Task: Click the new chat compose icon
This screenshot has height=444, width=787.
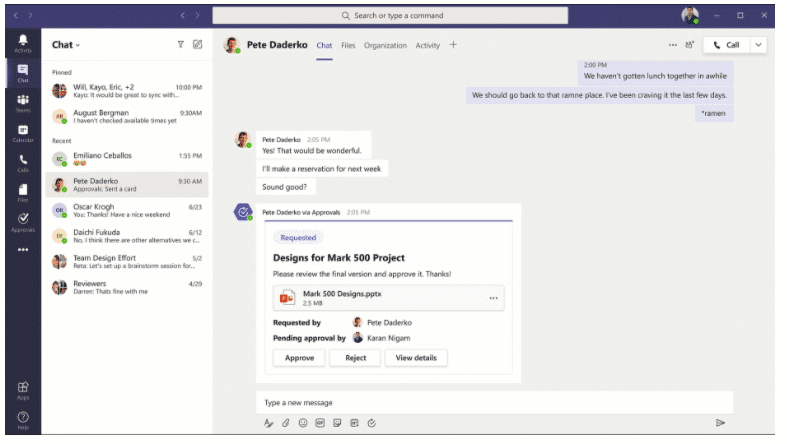Action: (x=198, y=44)
